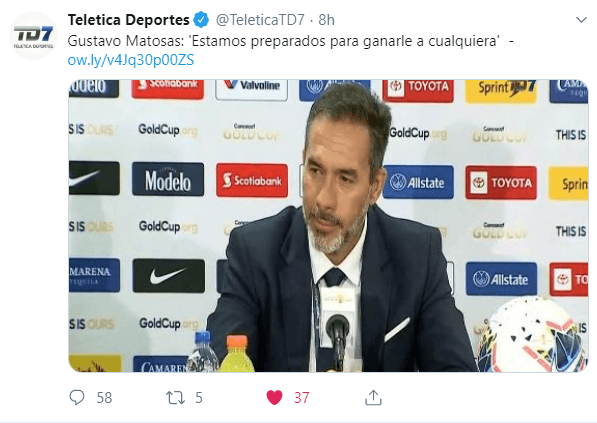The width and height of the screenshot is (597, 423).
Task: View the 58 replies count
Action: tap(104, 398)
